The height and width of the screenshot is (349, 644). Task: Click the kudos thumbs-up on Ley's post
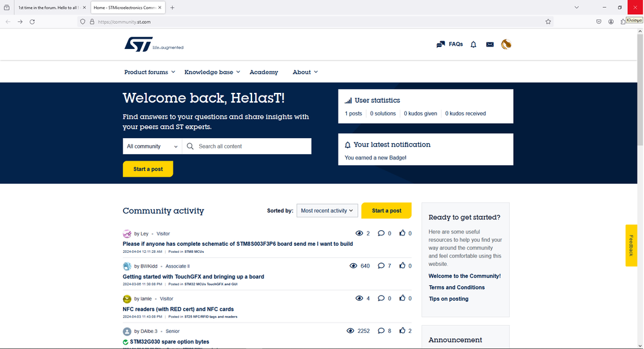(402, 233)
